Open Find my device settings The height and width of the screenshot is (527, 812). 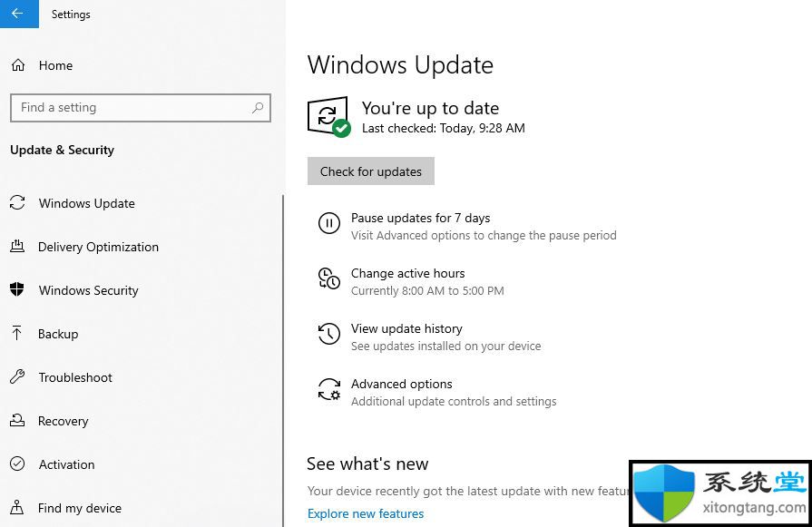[80, 508]
